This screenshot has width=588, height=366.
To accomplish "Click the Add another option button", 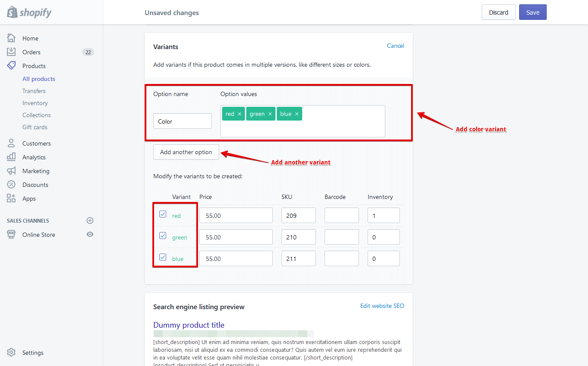I will (x=186, y=152).
